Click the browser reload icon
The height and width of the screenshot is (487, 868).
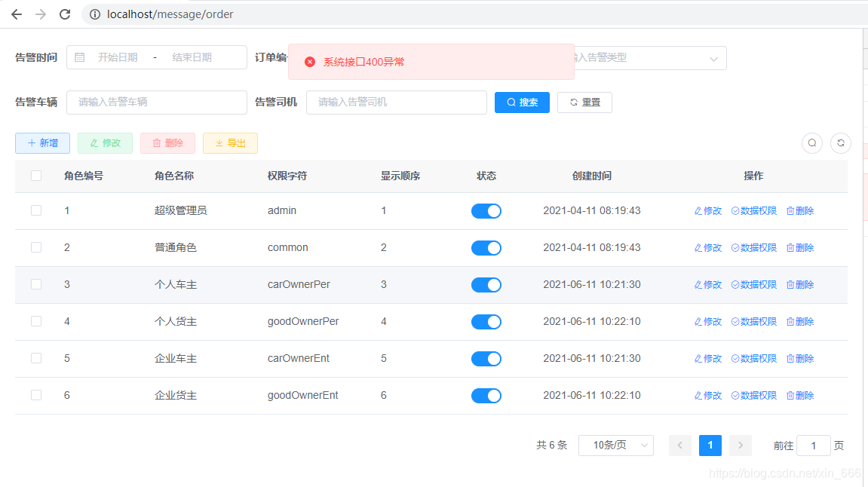point(65,14)
